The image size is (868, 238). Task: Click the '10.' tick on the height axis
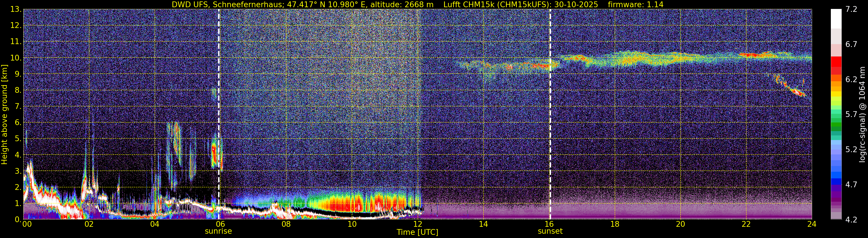[x=16, y=58]
